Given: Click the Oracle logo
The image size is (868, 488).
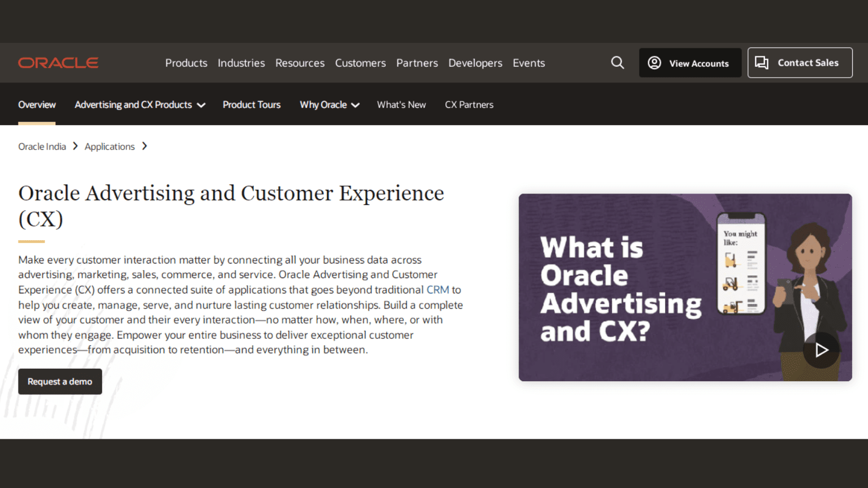Looking at the screenshot, I should pyautogui.click(x=58, y=63).
